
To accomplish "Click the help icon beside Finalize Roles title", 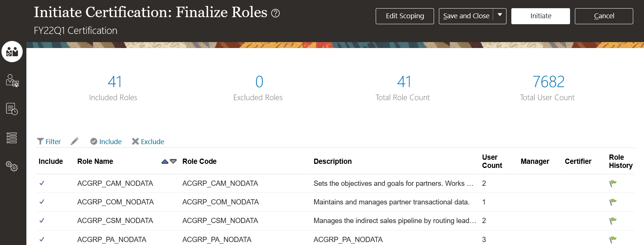I will [275, 13].
